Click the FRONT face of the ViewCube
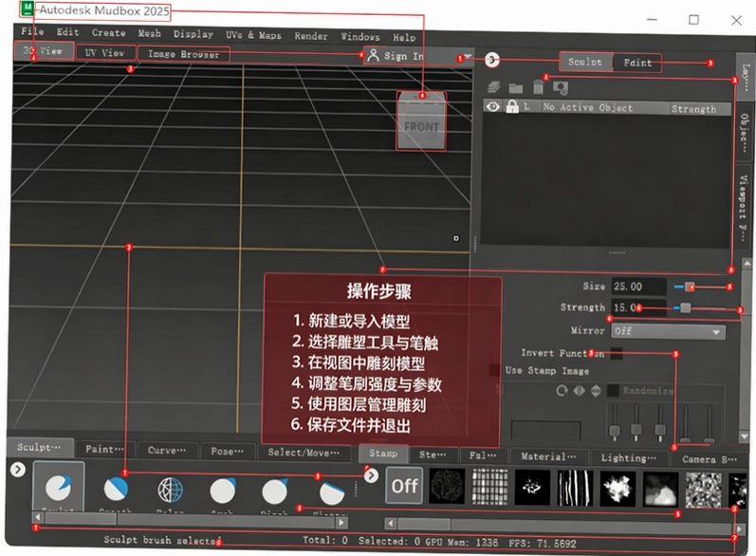Screen dimensions: 756x556 coord(421,126)
